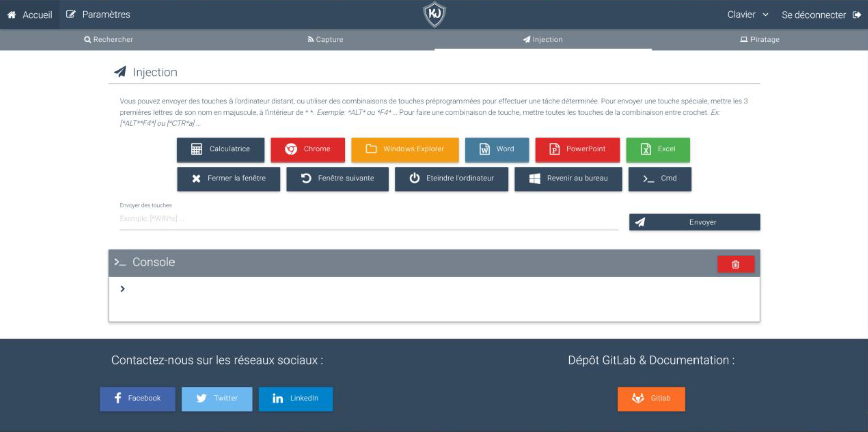The image size is (868, 432).
Task: Open the Gitlab repository button
Action: tap(651, 399)
